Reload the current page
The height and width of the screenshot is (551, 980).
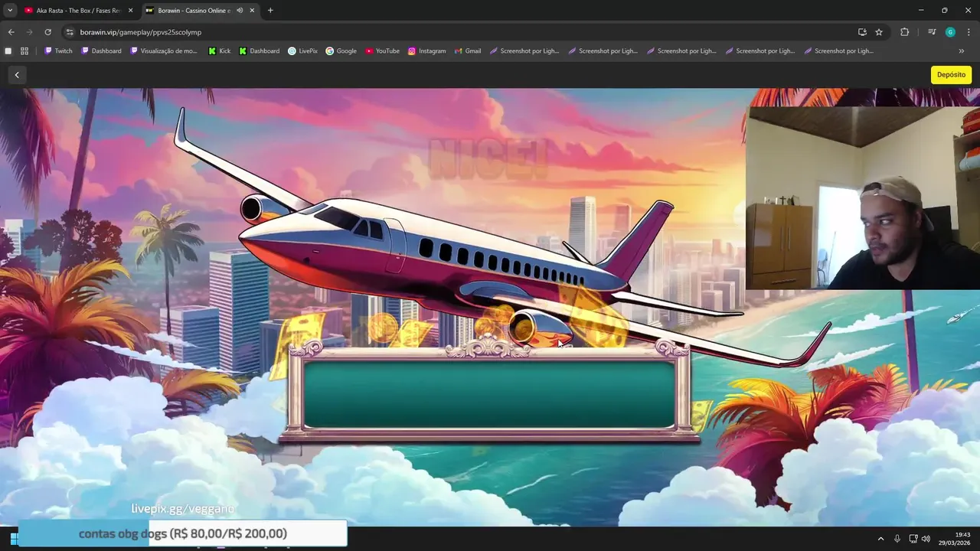[47, 32]
